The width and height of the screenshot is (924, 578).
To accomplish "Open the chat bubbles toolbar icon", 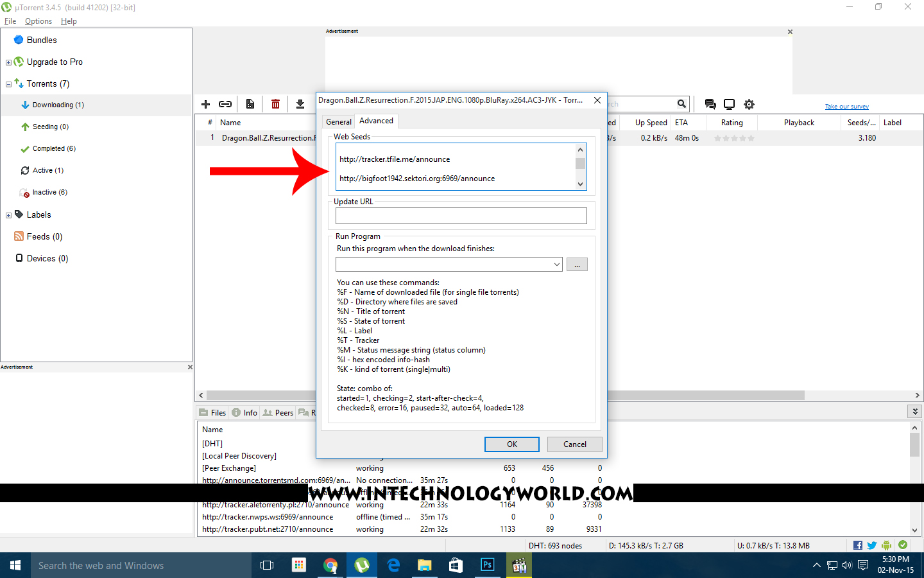I will [x=710, y=104].
